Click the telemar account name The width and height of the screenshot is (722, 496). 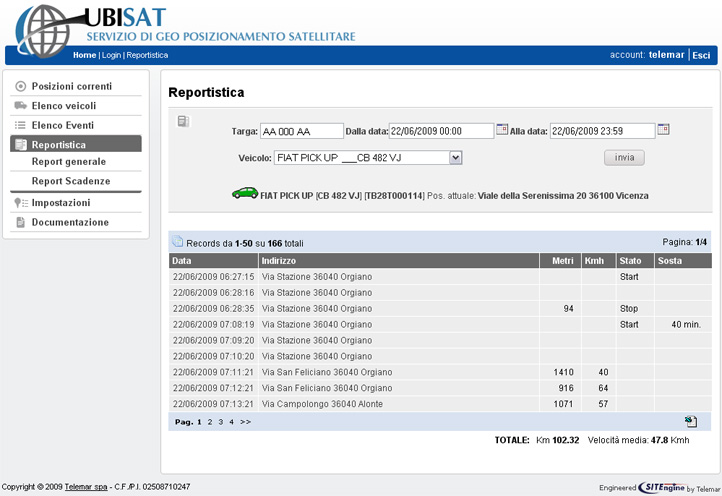(x=666, y=55)
